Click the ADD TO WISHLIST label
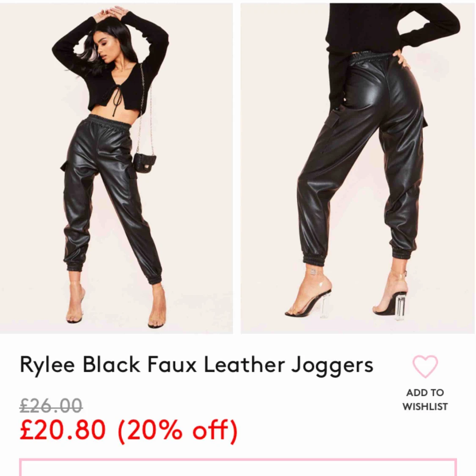This screenshot has height=476, width=476. click(x=425, y=399)
